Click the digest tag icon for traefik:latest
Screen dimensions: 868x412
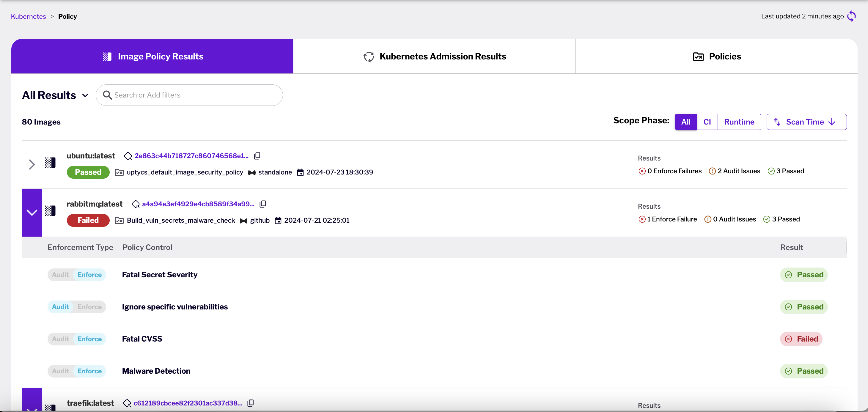point(127,403)
